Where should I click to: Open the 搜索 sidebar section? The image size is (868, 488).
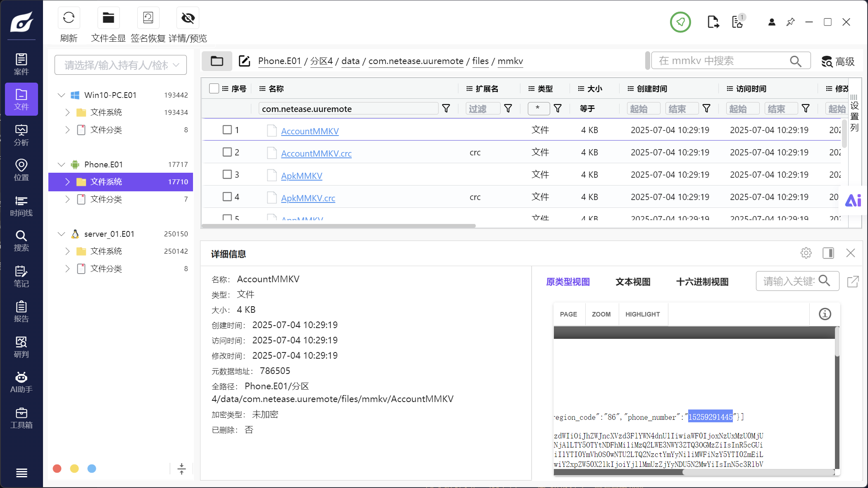(21, 241)
